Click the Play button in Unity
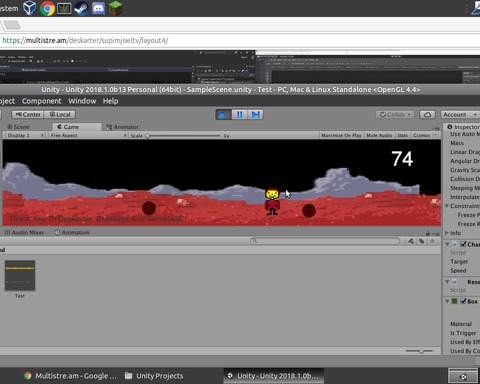 coord(223,115)
